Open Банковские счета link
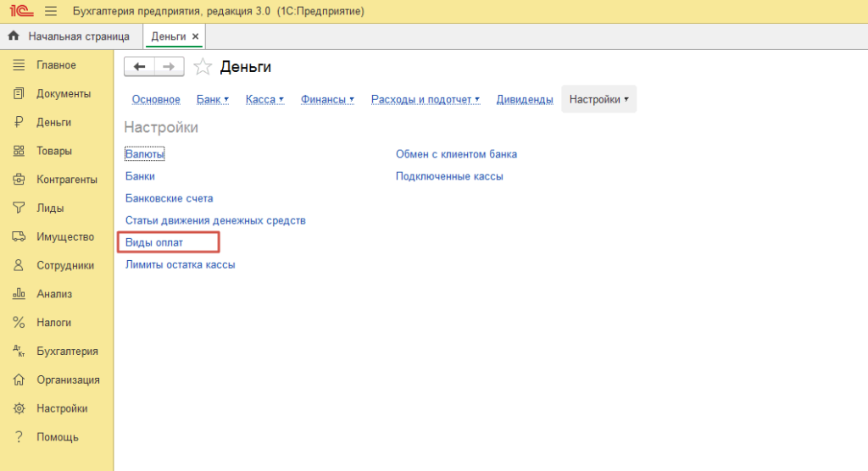Viewport: 868px width, 471px height. point(169,198)
